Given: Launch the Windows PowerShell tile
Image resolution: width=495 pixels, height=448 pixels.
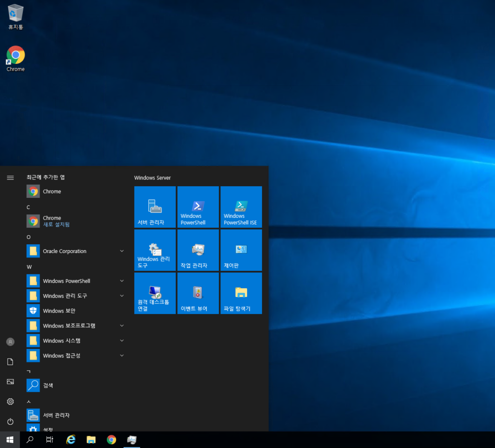Looking at the screenshot, I should [x=198, y=207].
